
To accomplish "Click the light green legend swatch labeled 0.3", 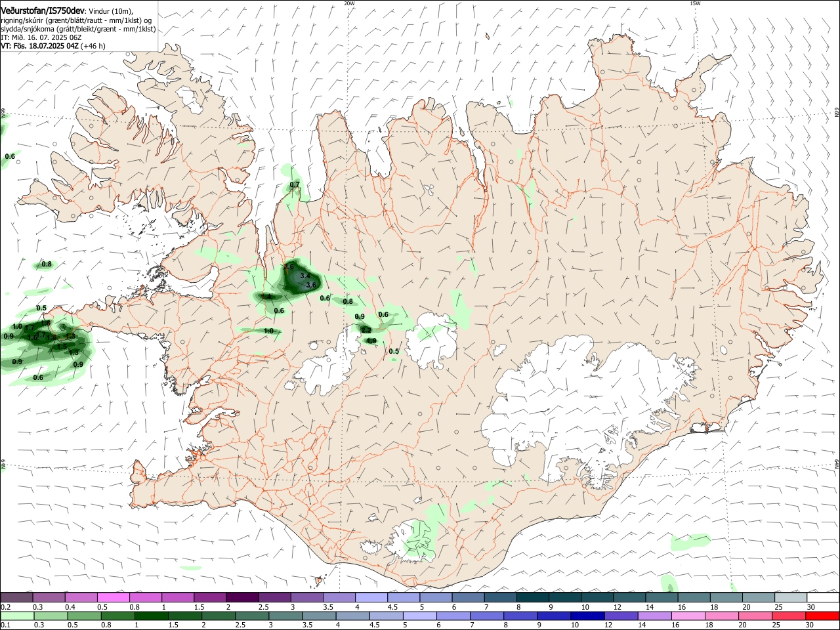I will point(51,616).
